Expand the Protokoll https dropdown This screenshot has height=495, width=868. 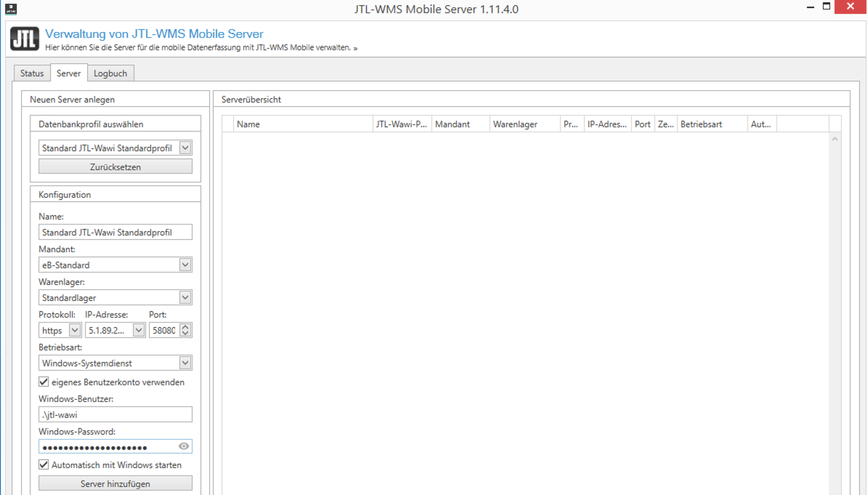tap(74, 330)
